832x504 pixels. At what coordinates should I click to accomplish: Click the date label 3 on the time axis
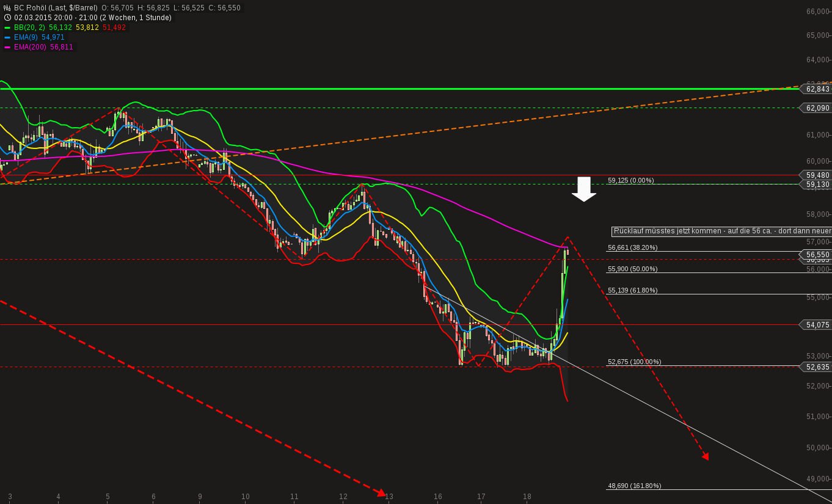[x=10, y=497]
